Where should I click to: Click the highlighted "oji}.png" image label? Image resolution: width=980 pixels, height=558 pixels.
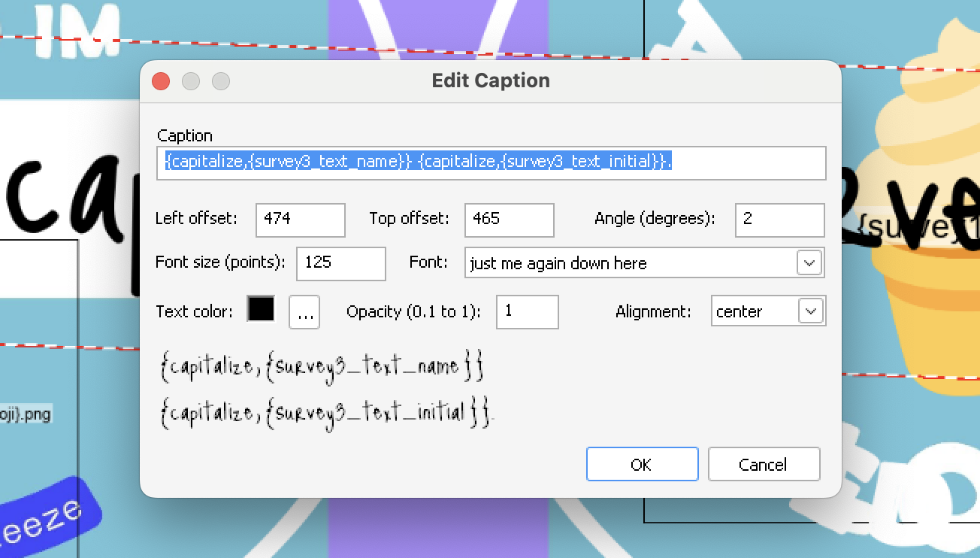pos(26,414)
